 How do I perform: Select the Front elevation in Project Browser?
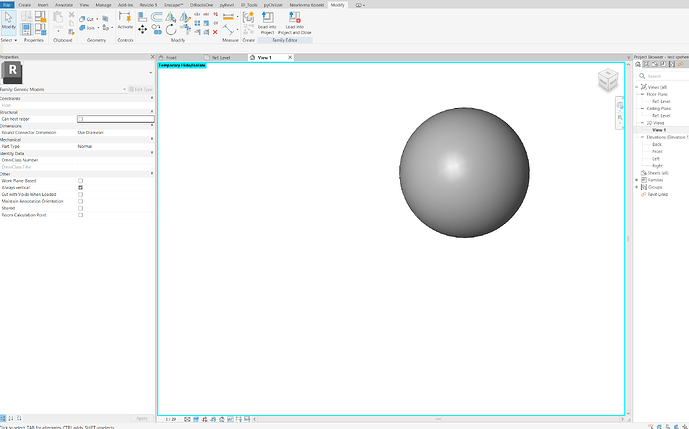[657, 151]
